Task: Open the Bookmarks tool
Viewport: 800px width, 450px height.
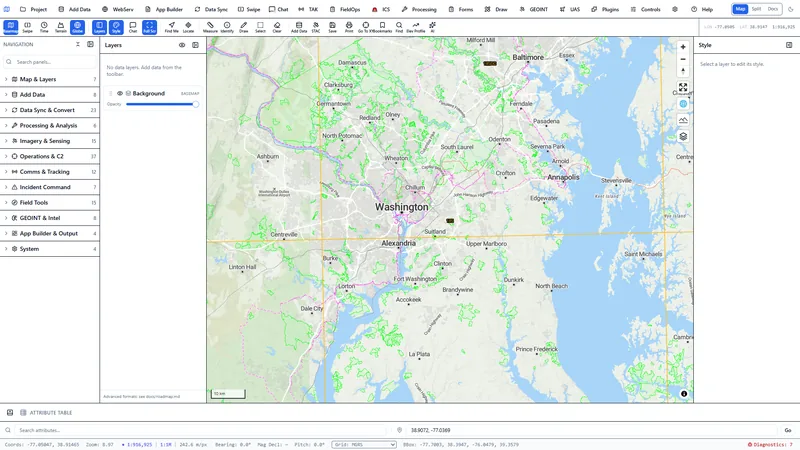Action: click(382, 27)
